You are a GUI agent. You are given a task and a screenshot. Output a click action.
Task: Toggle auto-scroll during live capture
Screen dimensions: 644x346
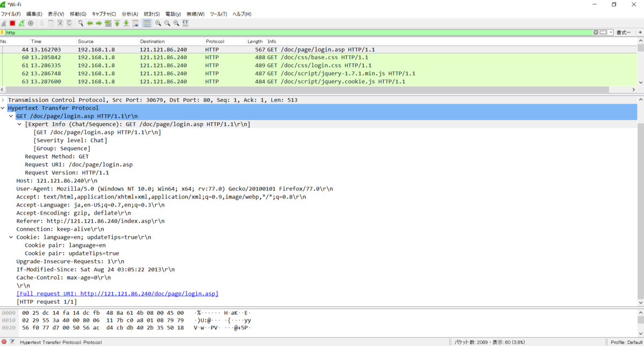(x=135, y=23)
